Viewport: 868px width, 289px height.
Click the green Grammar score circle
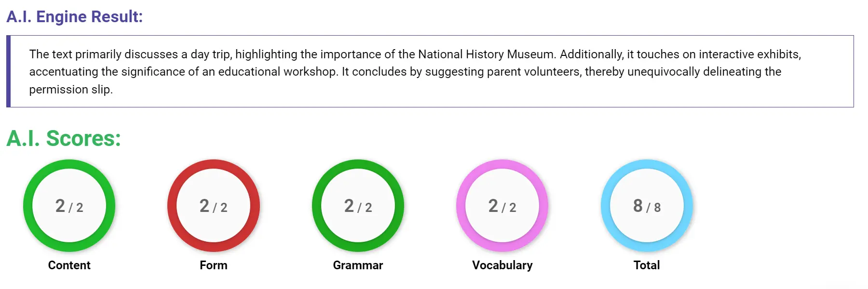[x=358, y=206]
